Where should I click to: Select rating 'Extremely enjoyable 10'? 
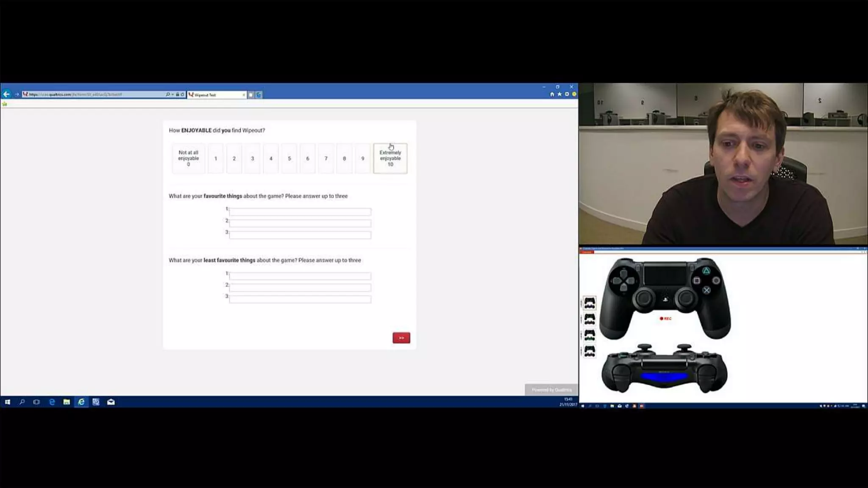pos(390,158)
